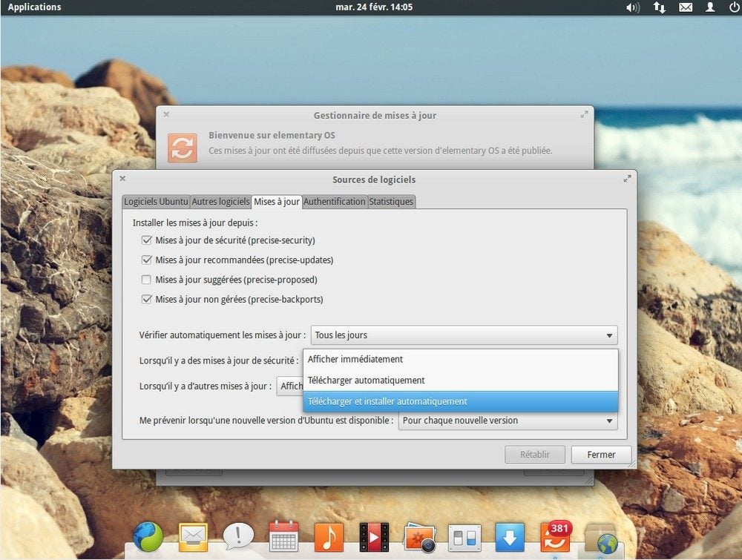Click the Fermer button
Image resolution: width=742 pixels, height=560 pixels.
tap(601, 455)
